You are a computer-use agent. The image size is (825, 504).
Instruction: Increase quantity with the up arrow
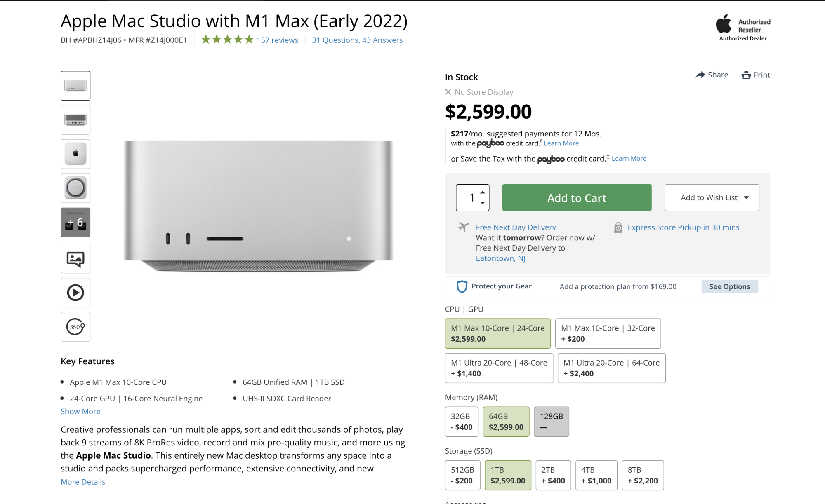click(x=482, y=192)
